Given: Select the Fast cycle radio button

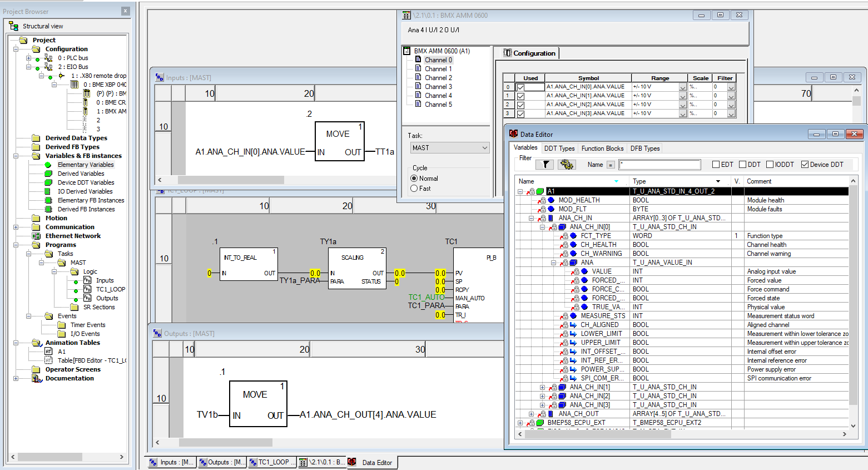Looking at the screenshot, I should coord(414,189).
